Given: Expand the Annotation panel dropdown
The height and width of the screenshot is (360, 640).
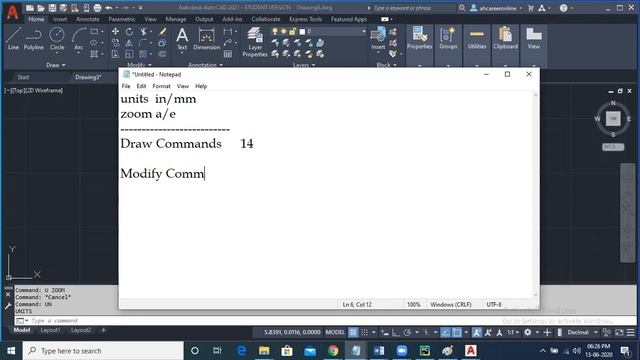Looking at the screenshot, I should 205,65.
